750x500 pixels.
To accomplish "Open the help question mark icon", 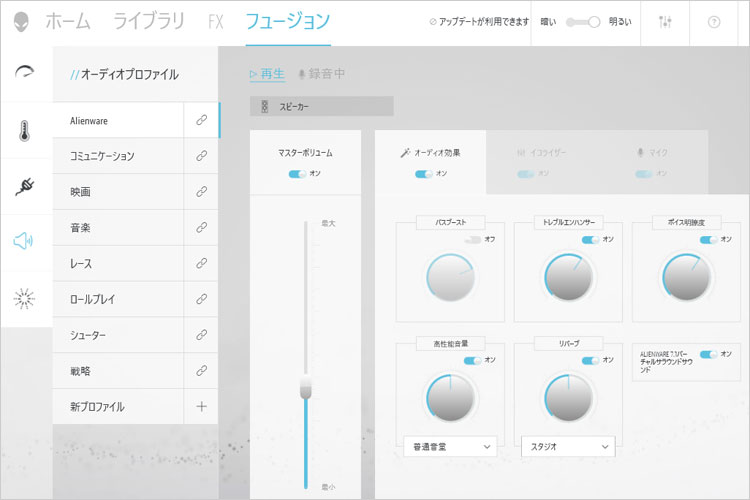I will point(714,22).
